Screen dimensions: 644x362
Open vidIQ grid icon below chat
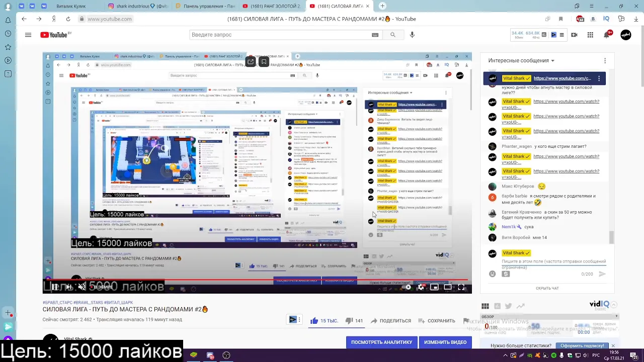(485, 306)
